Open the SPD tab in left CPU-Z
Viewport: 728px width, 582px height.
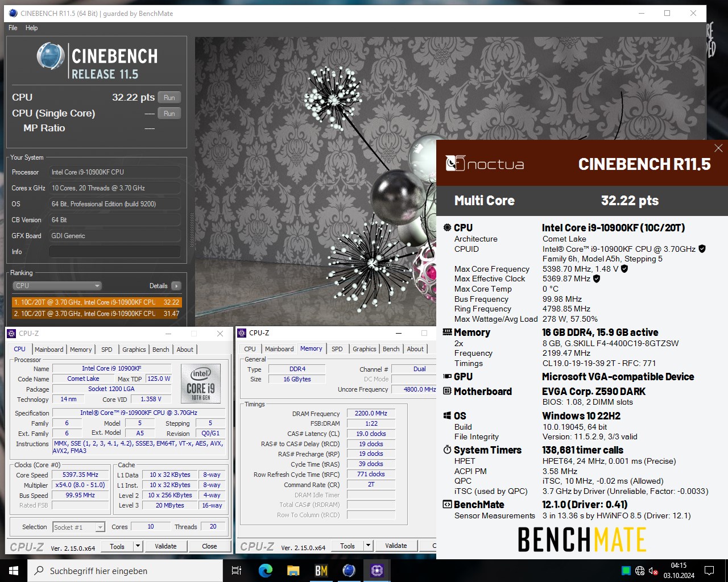pos(107,350)
